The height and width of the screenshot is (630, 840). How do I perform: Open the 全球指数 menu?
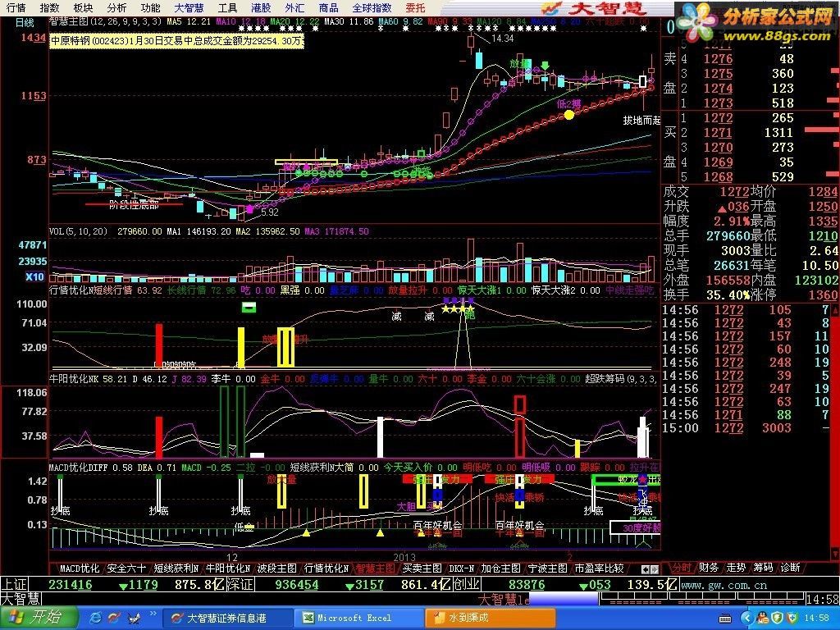[x=372, y=7]
